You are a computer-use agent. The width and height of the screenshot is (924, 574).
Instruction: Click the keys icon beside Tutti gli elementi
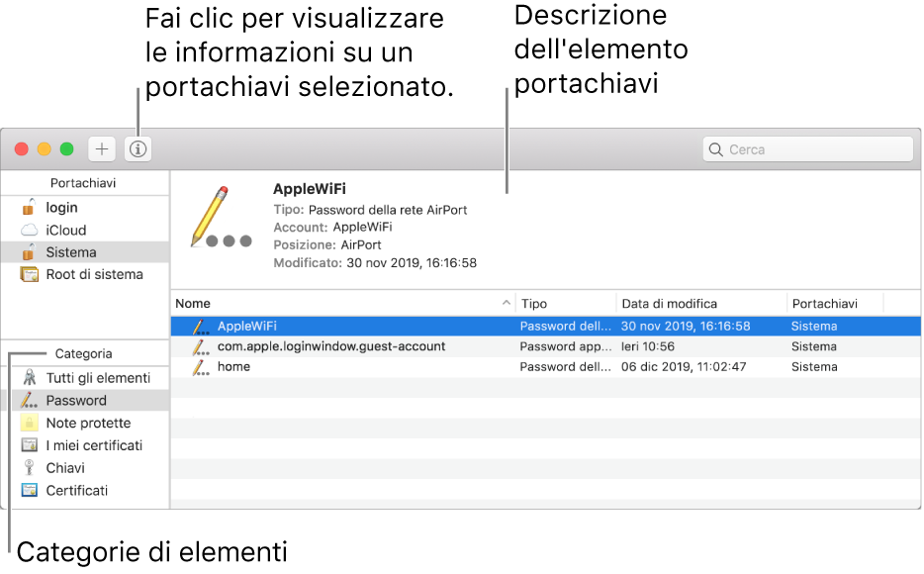click(29, 378)
